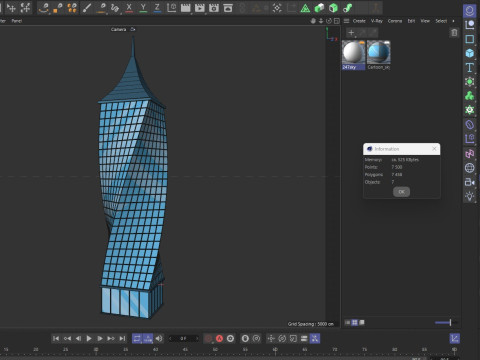Go to end of timeline
Viewport: 480px width, 360px height.
pyautogui.click(x=122, y=338)
